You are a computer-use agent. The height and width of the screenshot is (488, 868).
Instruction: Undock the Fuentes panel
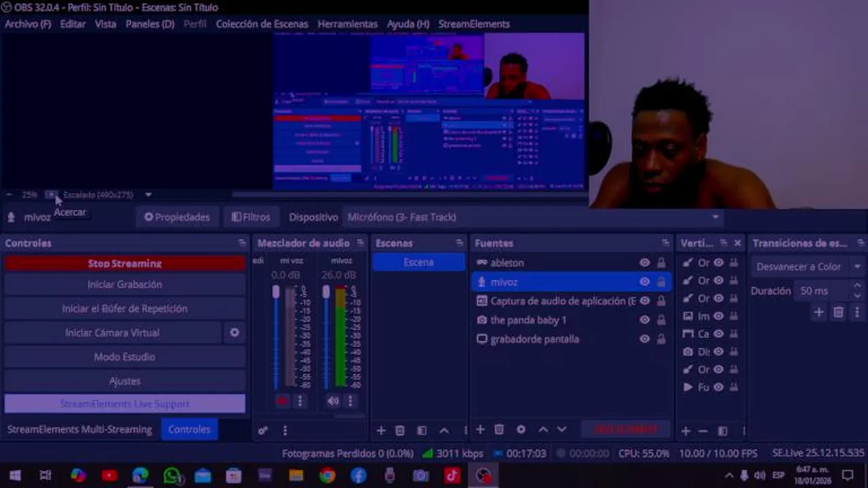pyautogui.click(x=665, y=243)
